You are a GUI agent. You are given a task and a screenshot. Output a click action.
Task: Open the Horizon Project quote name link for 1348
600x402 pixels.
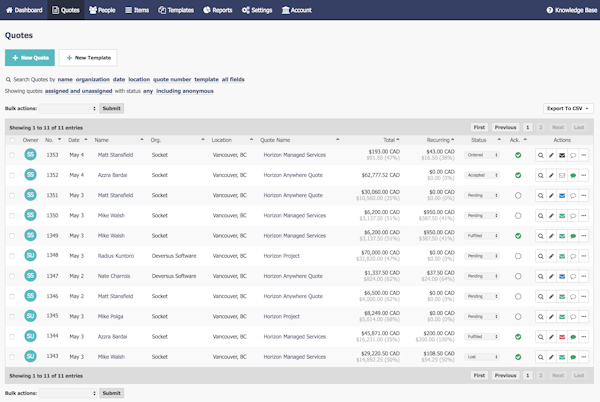[x=283, y=256]
